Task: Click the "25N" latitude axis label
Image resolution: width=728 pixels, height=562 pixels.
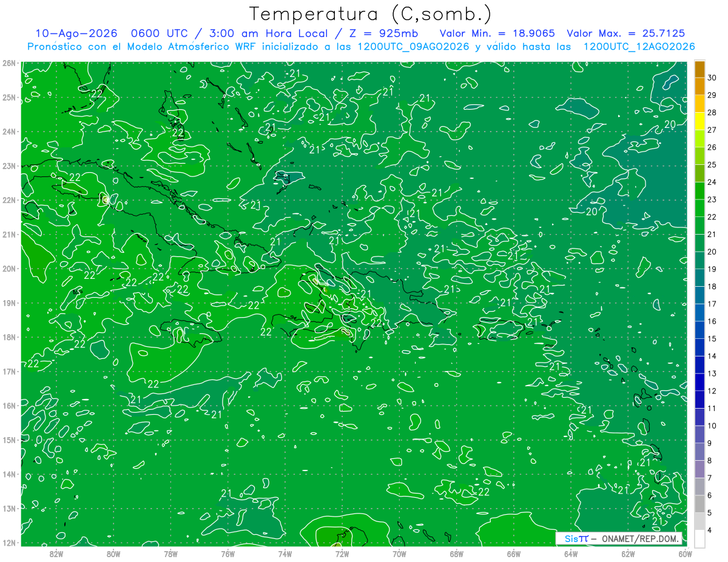Action: click(x=9, y=97)
